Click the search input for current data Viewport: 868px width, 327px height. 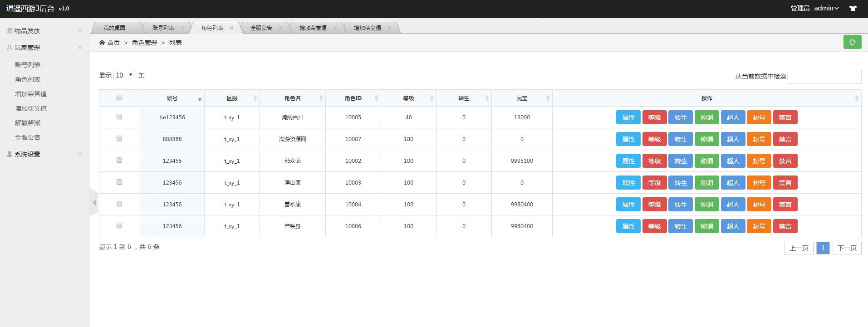pyautogui.click(x=824, y=77)
